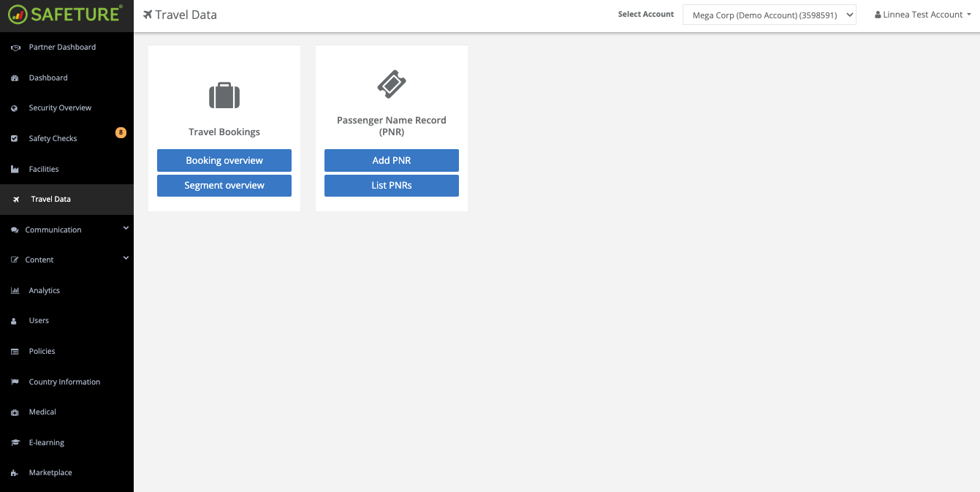
Task: Click the Booking overview button
Action: click(224, 161)
